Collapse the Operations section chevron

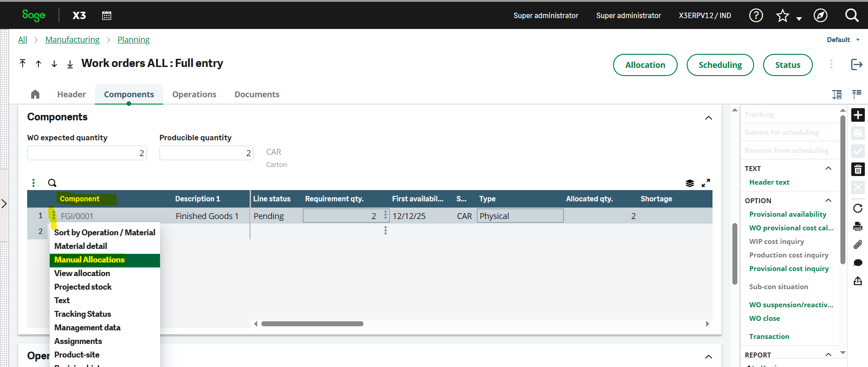[708, 357]
